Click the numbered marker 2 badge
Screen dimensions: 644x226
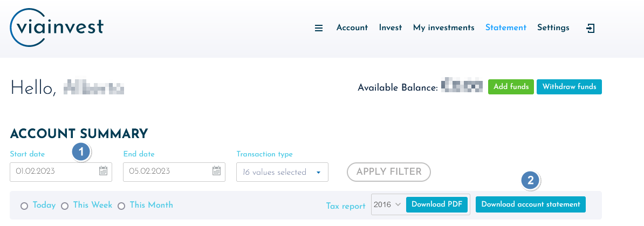531,180
